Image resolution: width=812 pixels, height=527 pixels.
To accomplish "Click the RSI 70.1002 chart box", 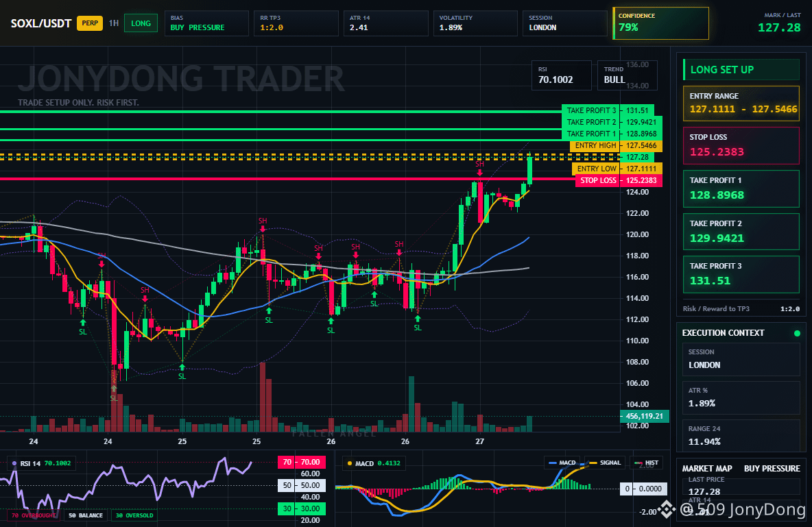I will (562, 75).
